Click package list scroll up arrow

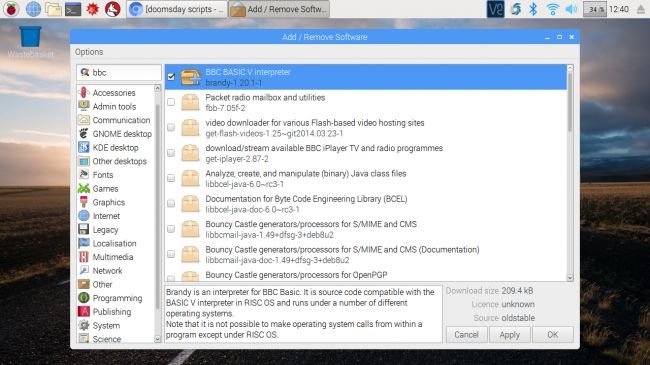click(570, 68)
